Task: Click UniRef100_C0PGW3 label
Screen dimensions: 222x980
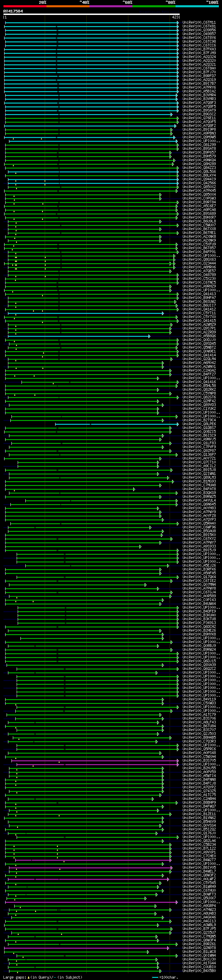Action: pos(199,198)
